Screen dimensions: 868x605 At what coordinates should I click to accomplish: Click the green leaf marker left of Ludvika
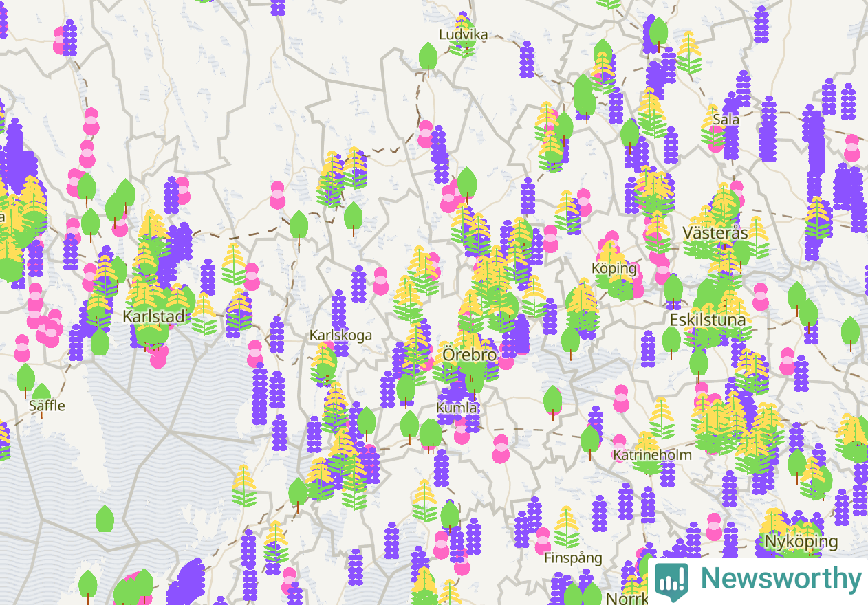pyautogui.click(x=428, y=59)
